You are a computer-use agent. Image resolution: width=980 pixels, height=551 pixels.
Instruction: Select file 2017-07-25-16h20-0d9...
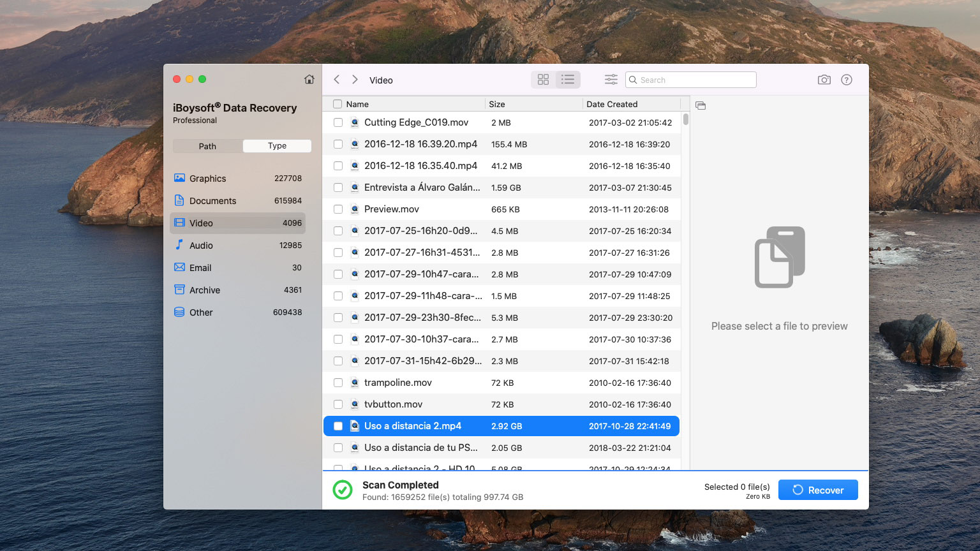tap(501, 231)
